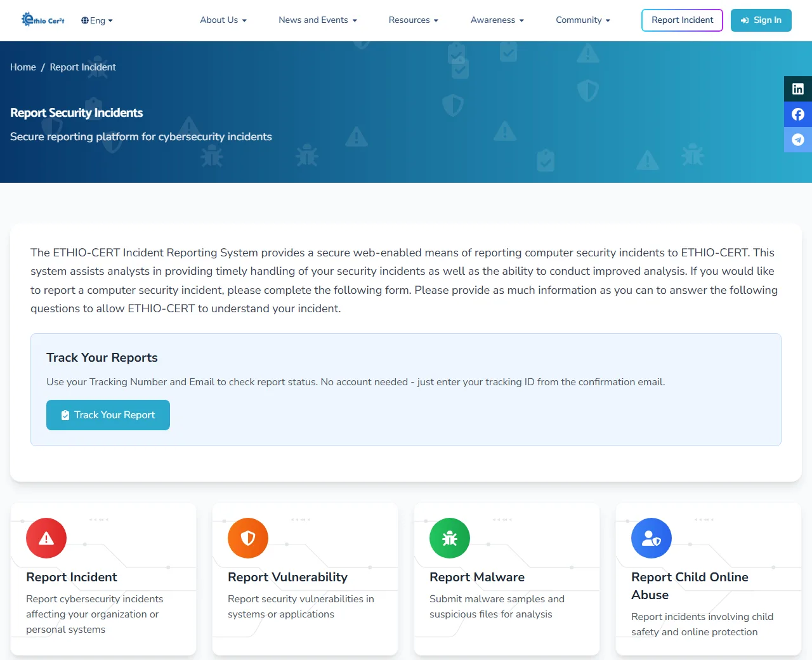Click 'Report incidents involving child safety' description
The height and width of the screenshot is (660, 812).
click(x=702, y=624)
